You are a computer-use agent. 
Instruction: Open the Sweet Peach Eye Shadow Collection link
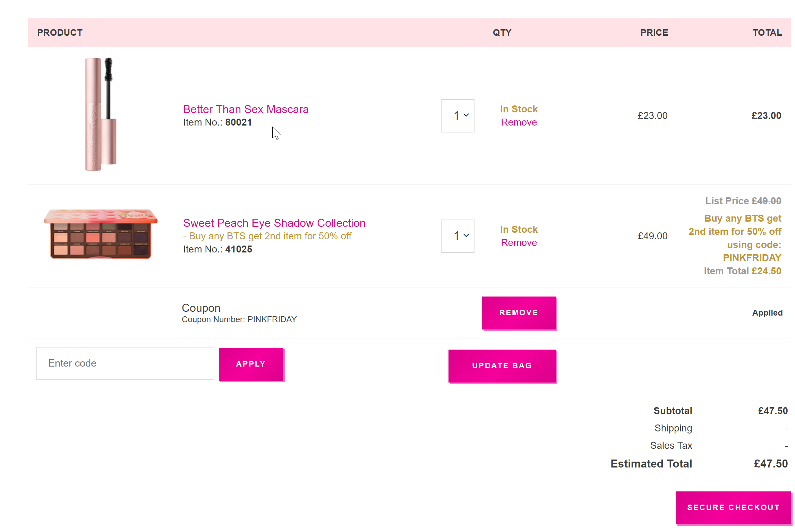point(274,223)
